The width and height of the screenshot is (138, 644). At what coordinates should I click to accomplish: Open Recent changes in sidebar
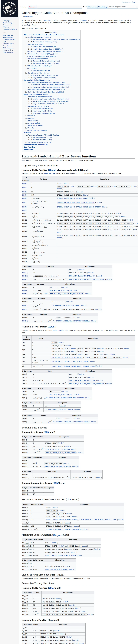(x=8, y=23)
